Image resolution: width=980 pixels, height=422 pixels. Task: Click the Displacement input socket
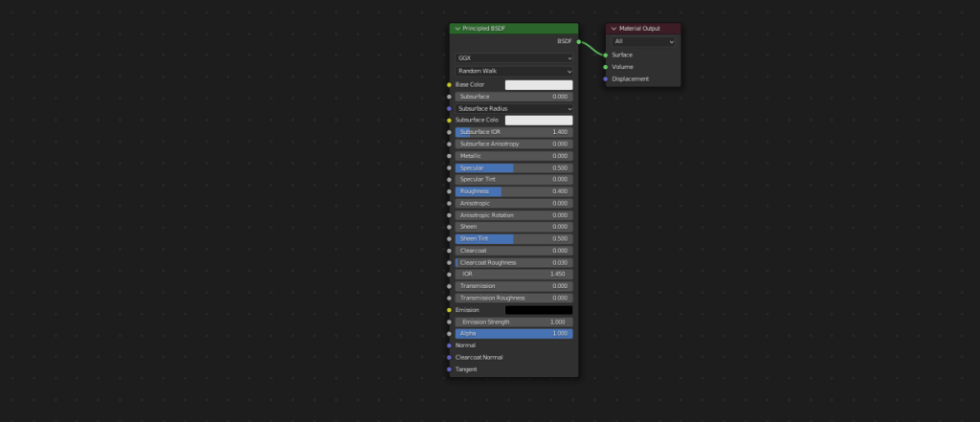click(606, 79)
